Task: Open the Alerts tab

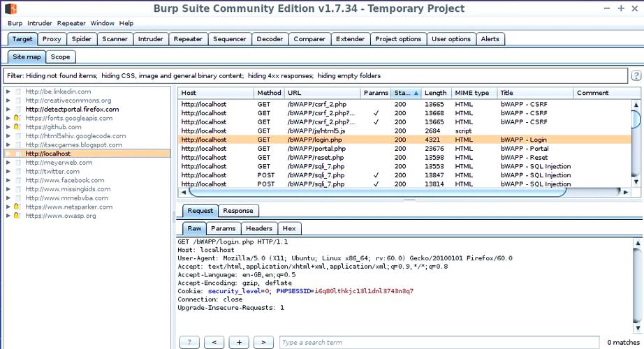Action: pyautogui.click(x=490, y=39)
